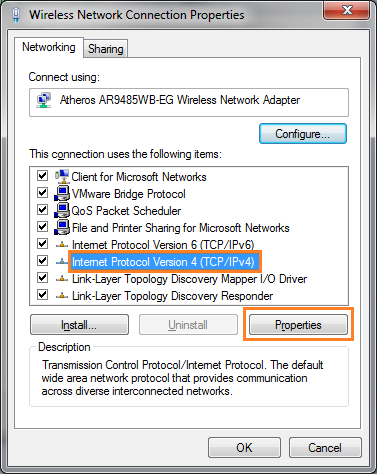Select Link-Layer Topology Discovery Responder item
Screen dimensions: 377x474
tap(172, 296)
